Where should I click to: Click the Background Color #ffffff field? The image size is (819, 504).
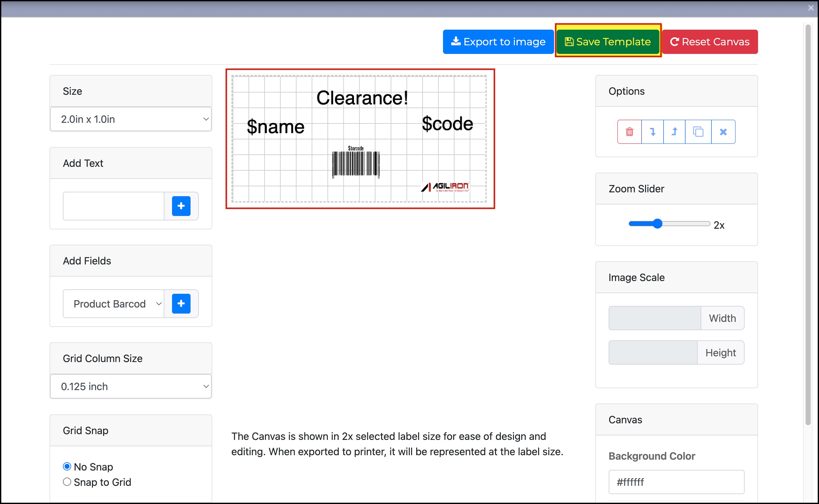click(x=676, y=482)
